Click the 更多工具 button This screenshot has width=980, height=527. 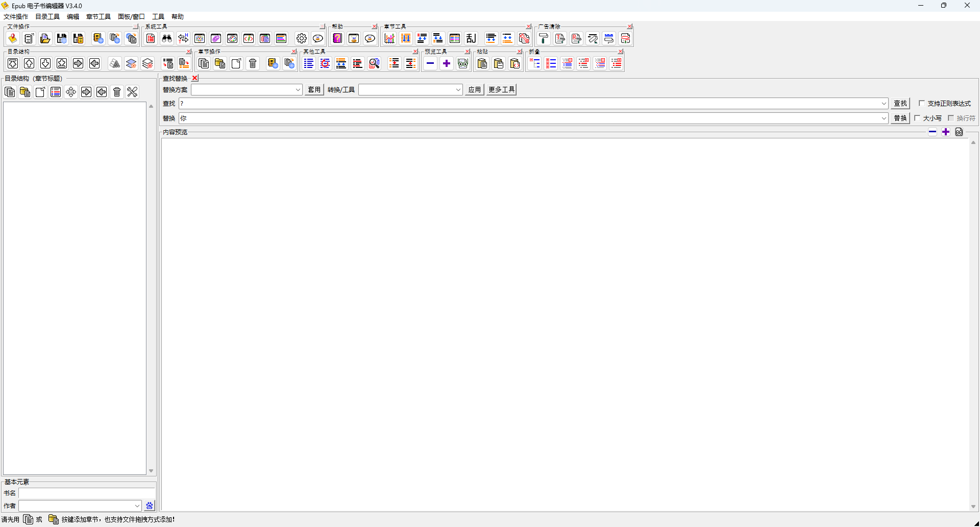(502, 90)
